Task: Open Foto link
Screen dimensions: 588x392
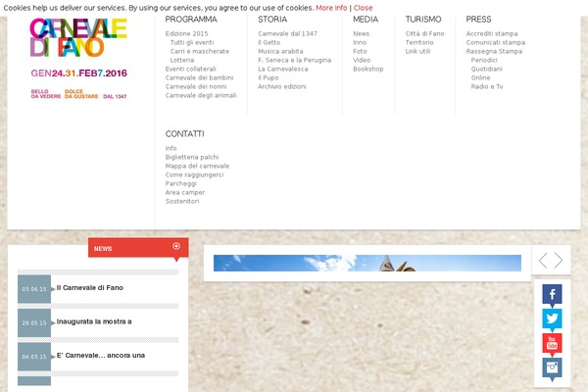Action: click(x=360, y=51)
